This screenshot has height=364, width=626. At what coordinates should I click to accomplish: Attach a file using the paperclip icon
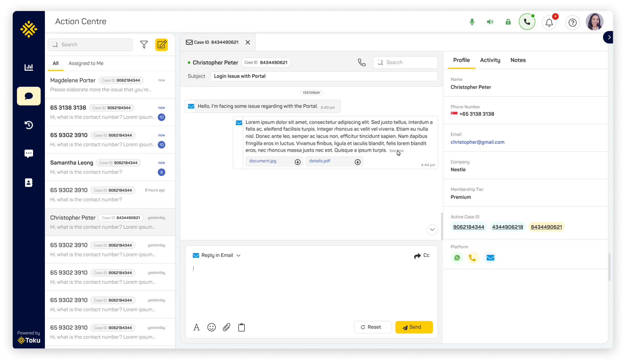tap(226, 327)
